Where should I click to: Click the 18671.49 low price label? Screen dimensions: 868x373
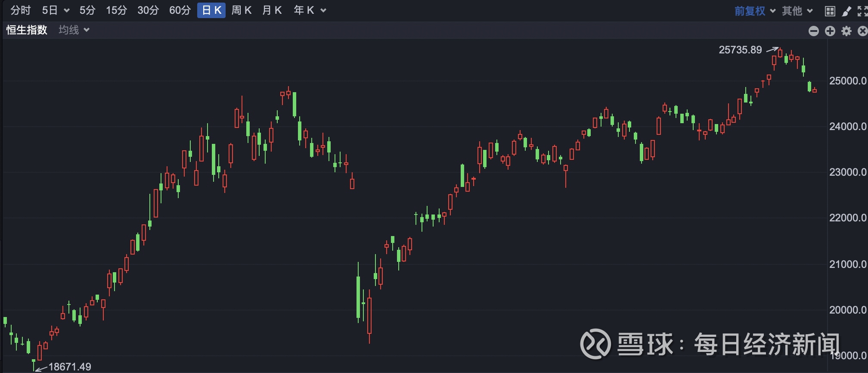[x=70, y=367]
